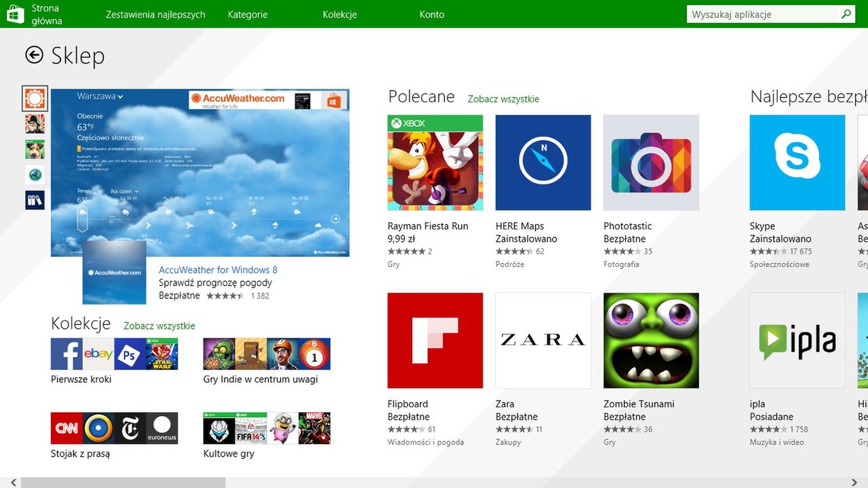
Task: Select the AccuWeather sun thumbnail in the spotlight list
Action: pyautogui.click(x=35, y=99)
